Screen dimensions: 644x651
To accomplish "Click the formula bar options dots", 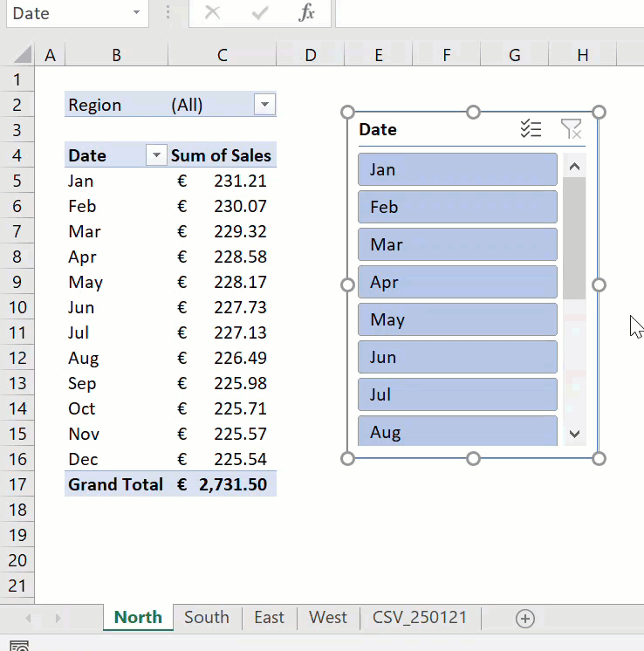I will tap(168, 12).
